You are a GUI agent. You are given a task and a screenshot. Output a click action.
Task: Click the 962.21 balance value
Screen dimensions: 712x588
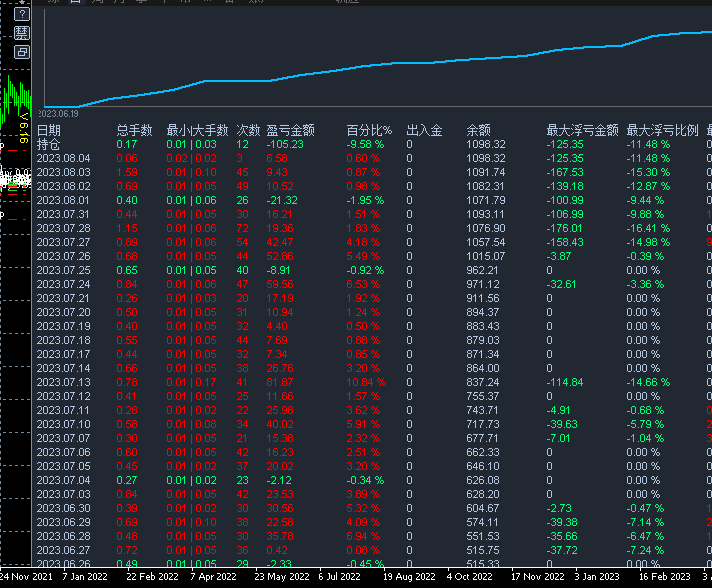483,271
